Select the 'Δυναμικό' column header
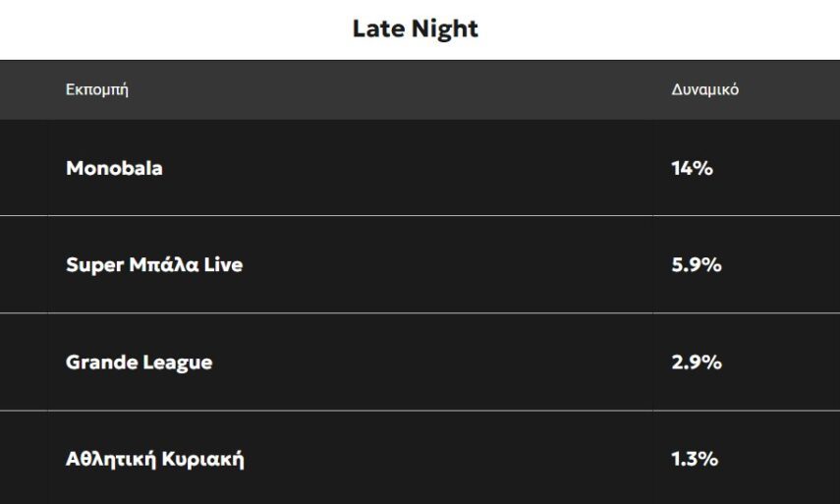 point(704,90)
